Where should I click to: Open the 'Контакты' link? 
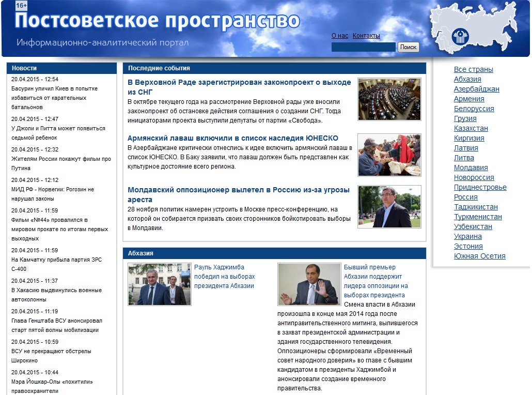(366, 35)
